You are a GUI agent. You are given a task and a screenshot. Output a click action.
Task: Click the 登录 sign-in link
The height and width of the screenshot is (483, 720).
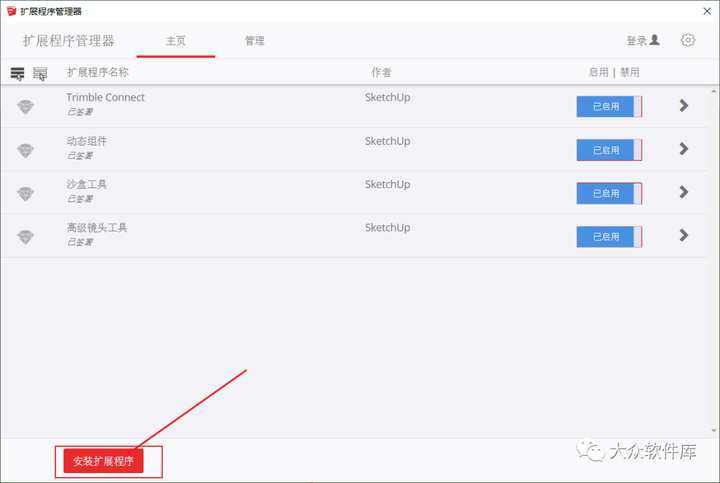pos(643,40)
